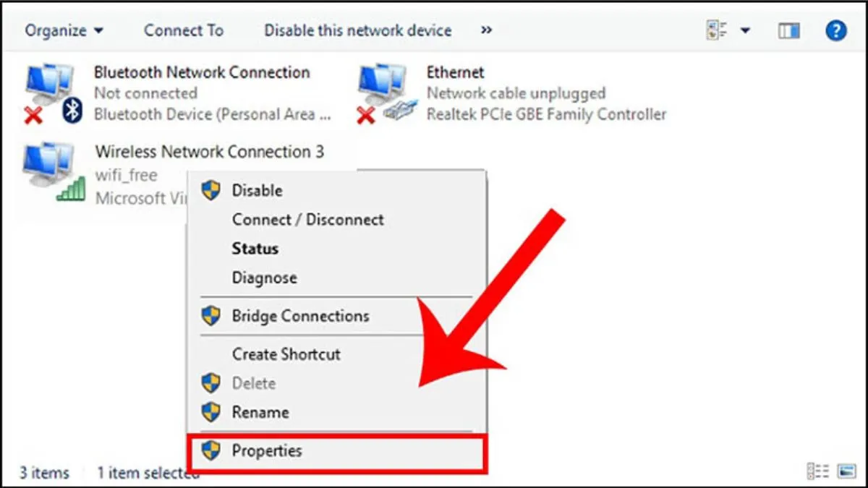The width and height of the screenshot is (868, 488).
Task: Open the view options dropdown arrow
Action: (745, 30)
